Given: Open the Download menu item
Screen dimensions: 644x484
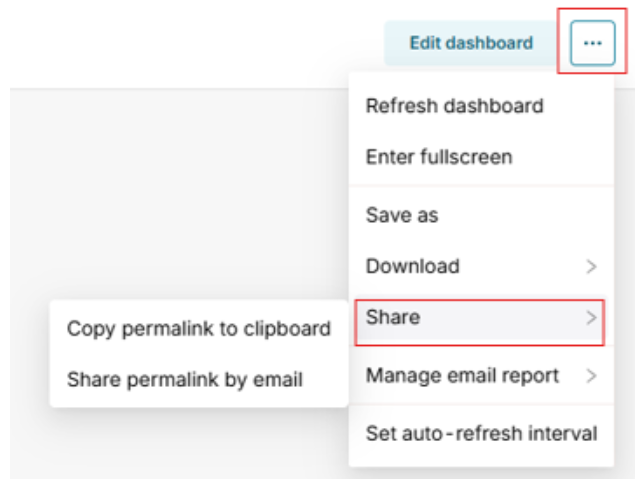Looking at the screenshot, I should pos(413,267).
